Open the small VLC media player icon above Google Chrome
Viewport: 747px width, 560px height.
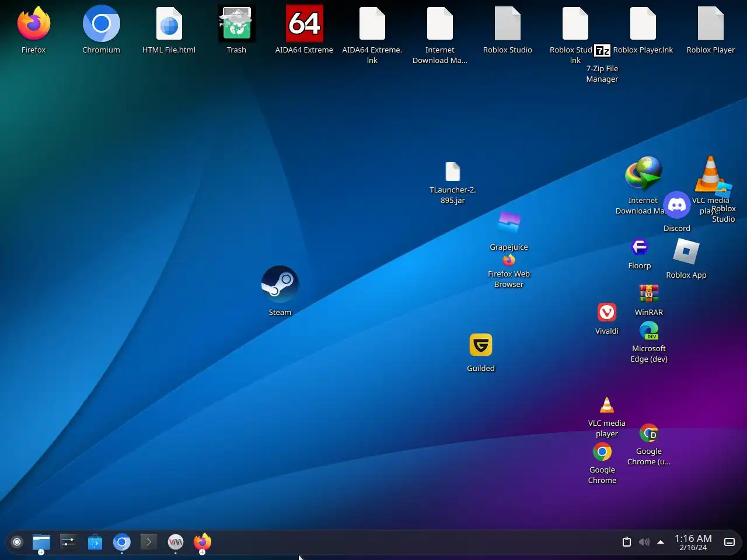point(607,405)
